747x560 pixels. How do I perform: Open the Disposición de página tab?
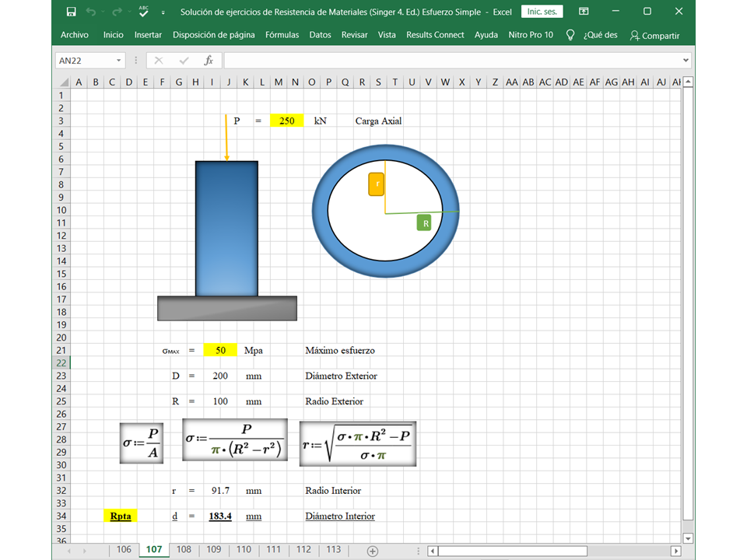(x=214, y=35)
